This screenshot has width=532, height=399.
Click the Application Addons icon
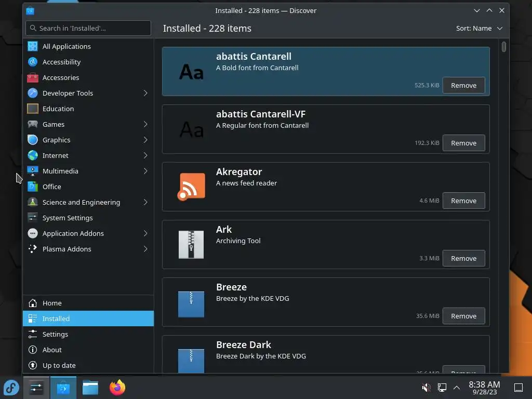[x=33, y=233]
